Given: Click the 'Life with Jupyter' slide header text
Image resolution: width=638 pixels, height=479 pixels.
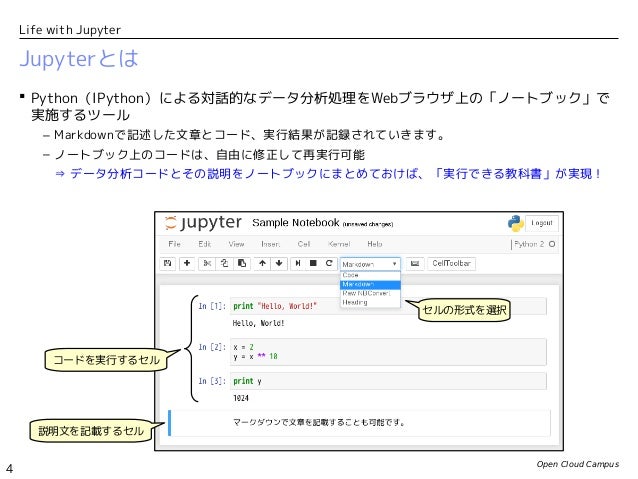Looking at the screenshot, I should click(70, 30).
